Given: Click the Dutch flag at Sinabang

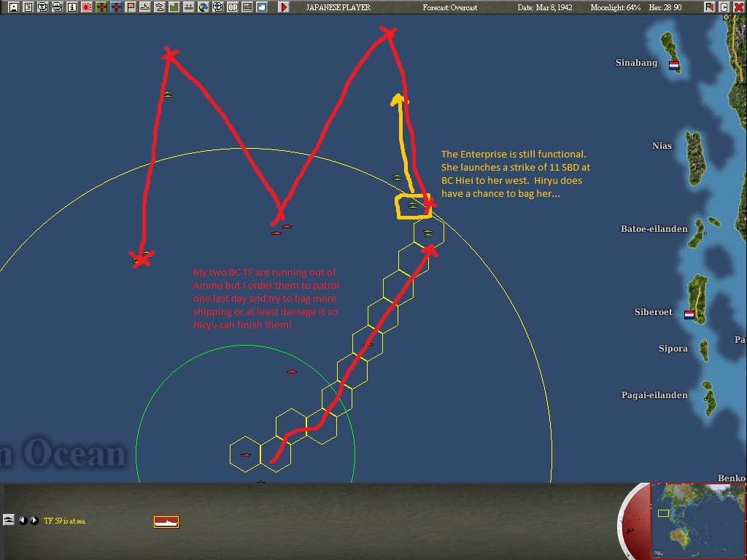Looking at the screenshot, I should tap(674, 66).
